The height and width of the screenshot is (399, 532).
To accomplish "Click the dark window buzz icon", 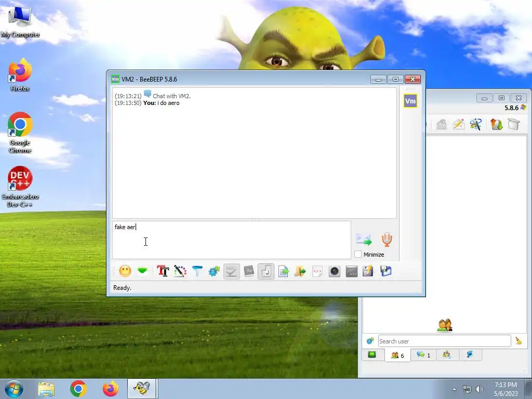I will click(x=352, y=271).
